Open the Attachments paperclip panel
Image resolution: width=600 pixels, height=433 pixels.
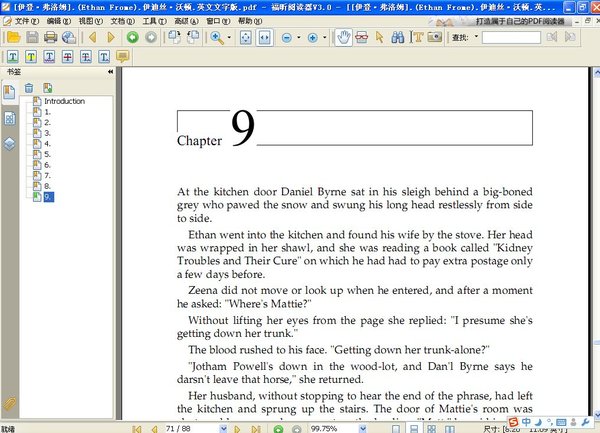click(10, 403)
